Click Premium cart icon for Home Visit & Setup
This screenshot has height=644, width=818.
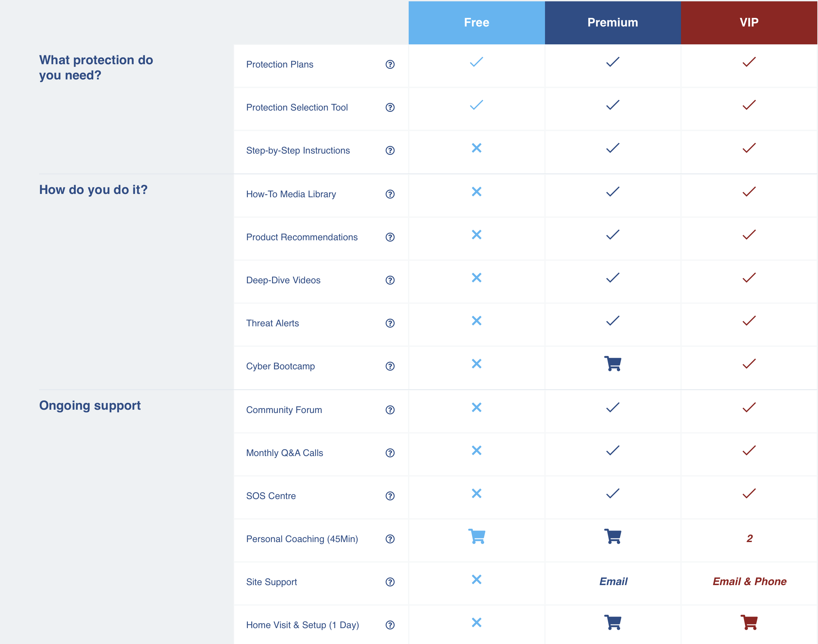613,622
